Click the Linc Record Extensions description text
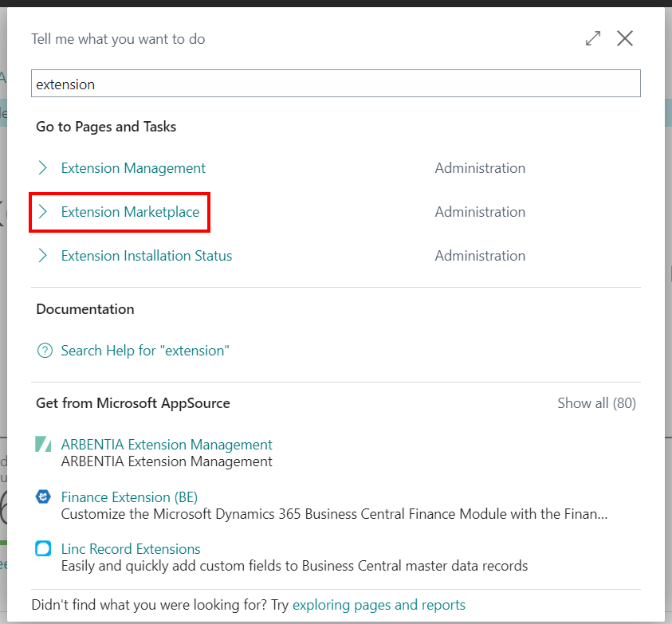The width and height of the screenshot is (672, 624). [x=294, y=566]
